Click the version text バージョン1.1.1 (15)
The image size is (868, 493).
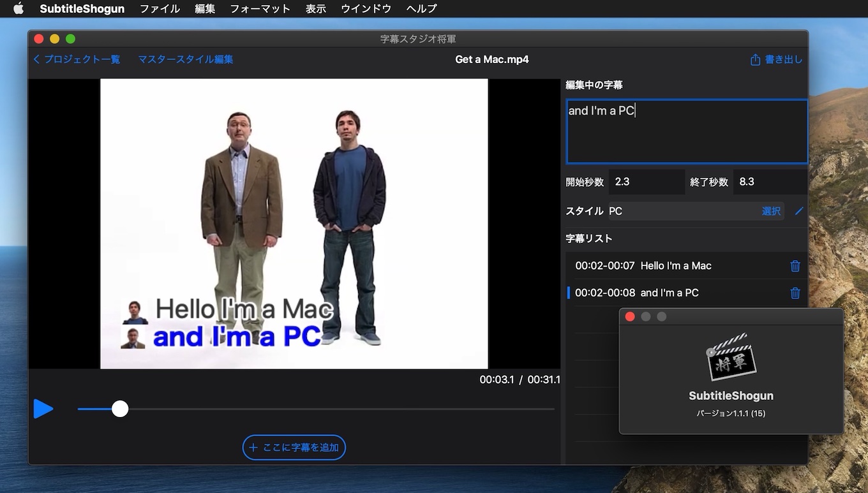pos(731,413)
